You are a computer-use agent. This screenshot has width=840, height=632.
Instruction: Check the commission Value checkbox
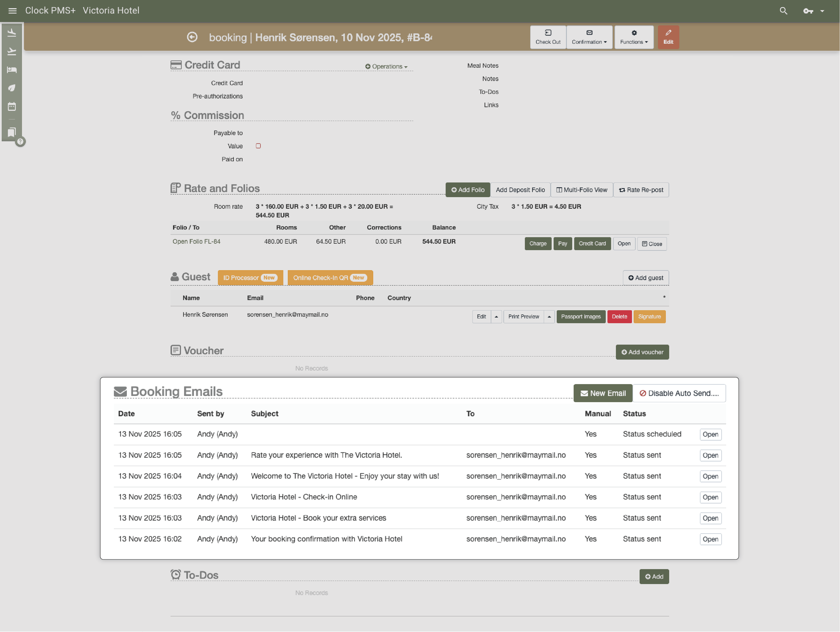pos(258,146)
